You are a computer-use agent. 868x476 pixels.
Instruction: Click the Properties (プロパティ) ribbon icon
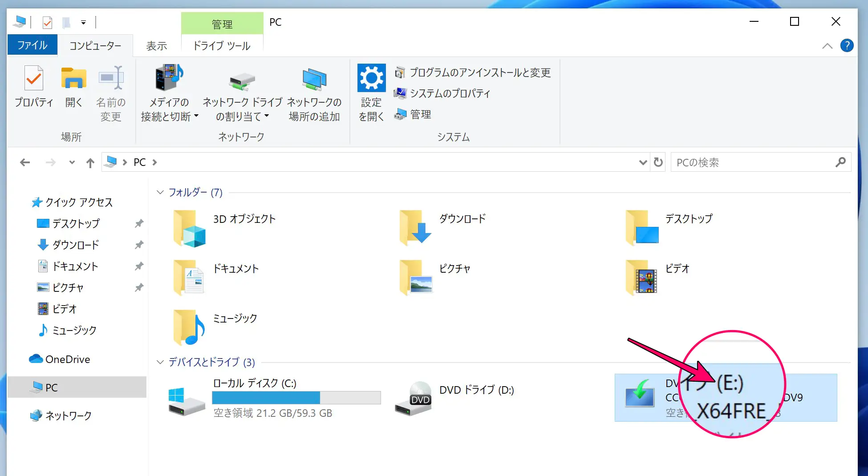34,79
